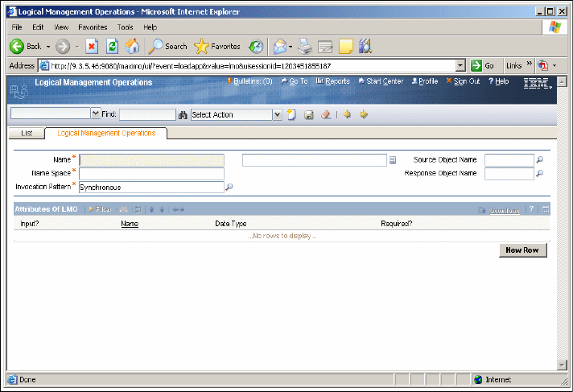
Task: Go to the next record arrow
Action: click(x=364, y=114)
